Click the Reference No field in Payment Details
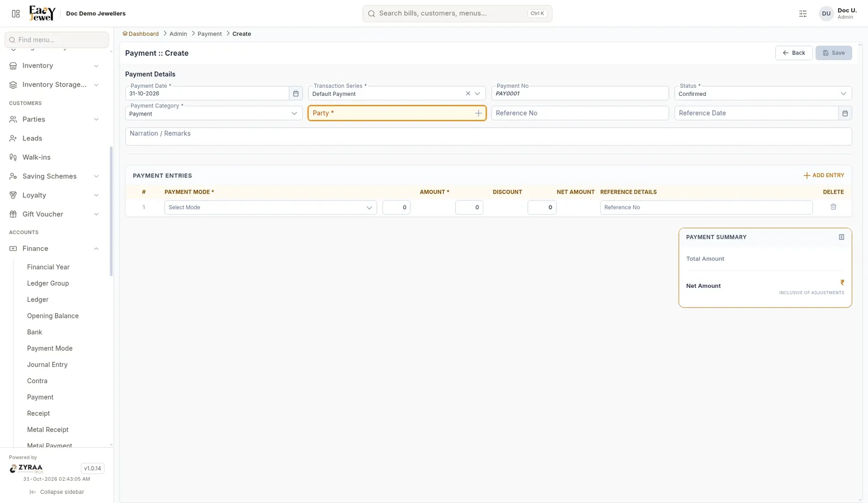 (x=580, y=113)
